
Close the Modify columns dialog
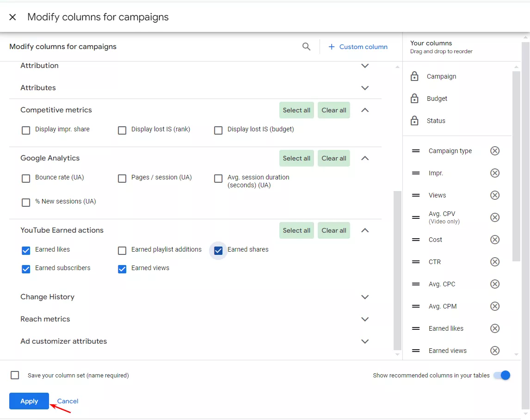coord(12,17)
